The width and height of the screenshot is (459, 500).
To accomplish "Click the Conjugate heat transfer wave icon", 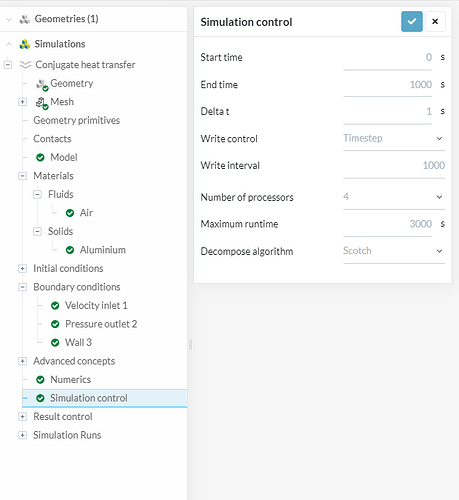I will (25, 64).
